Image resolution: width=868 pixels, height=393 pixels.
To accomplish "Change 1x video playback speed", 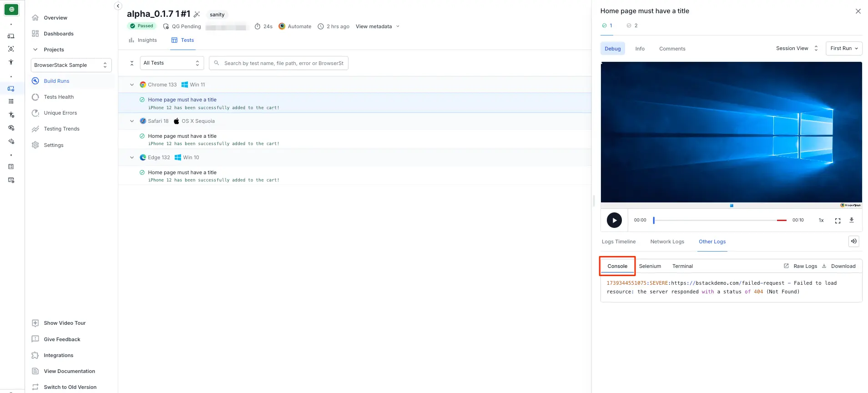I will [x=821, y=220].
